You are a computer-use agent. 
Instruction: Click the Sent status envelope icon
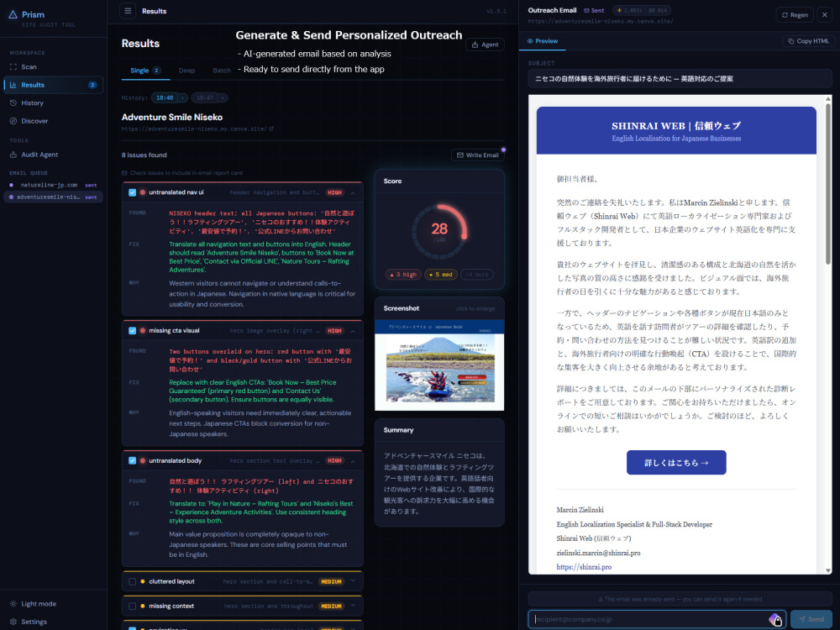[586, 11]
